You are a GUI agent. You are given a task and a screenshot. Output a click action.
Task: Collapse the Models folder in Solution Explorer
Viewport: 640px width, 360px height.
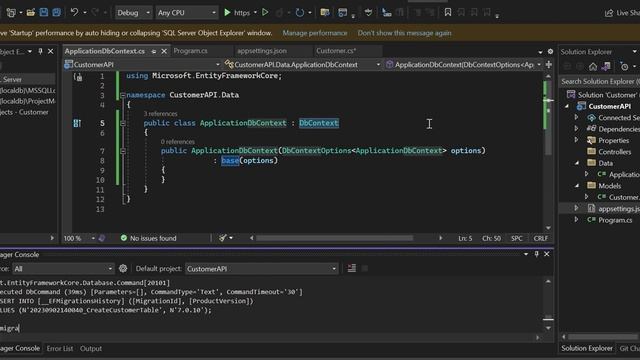[577, 186]
